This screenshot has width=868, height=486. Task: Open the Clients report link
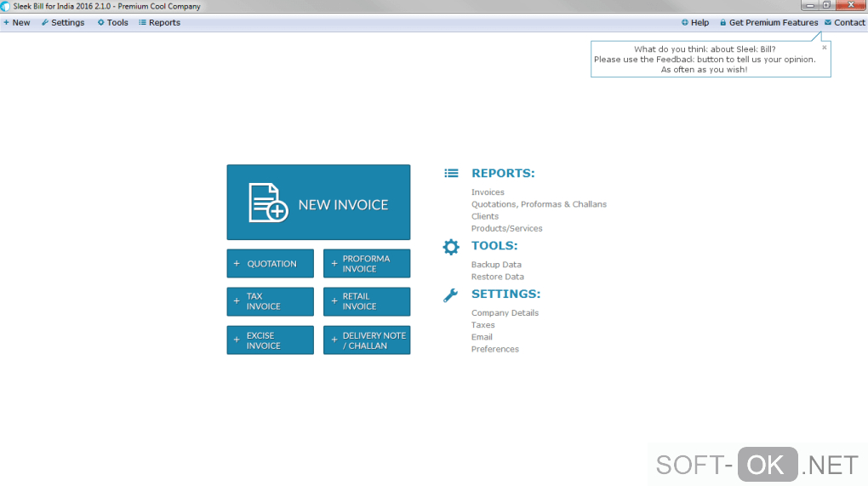point(485,216)
